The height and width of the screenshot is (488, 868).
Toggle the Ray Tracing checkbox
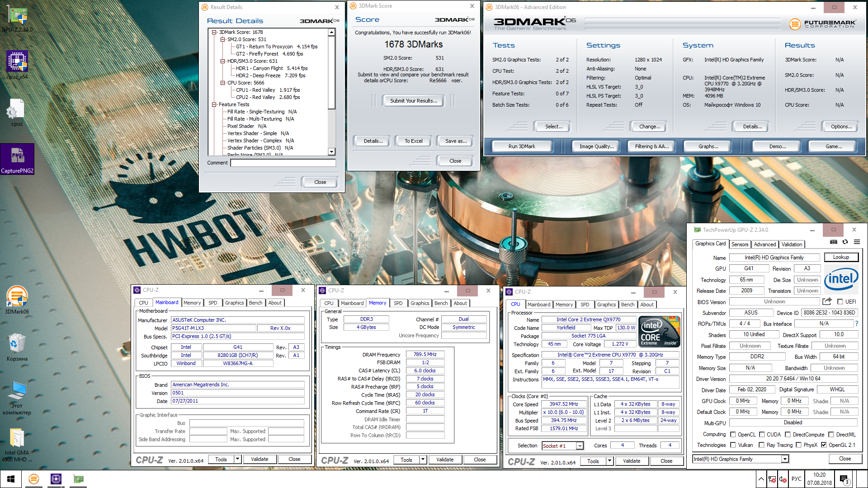pos(762,445)
